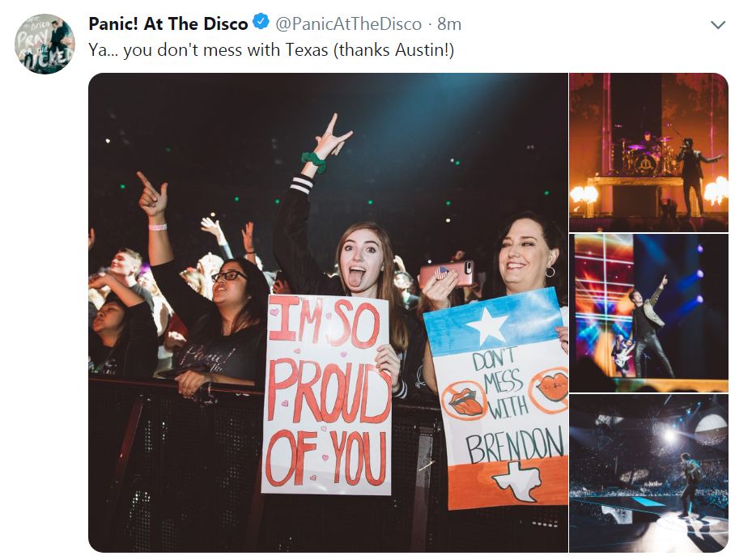Viewport: 735px width, 560px height.
Task: Click the blue verified badge icon
Action: 261,22
